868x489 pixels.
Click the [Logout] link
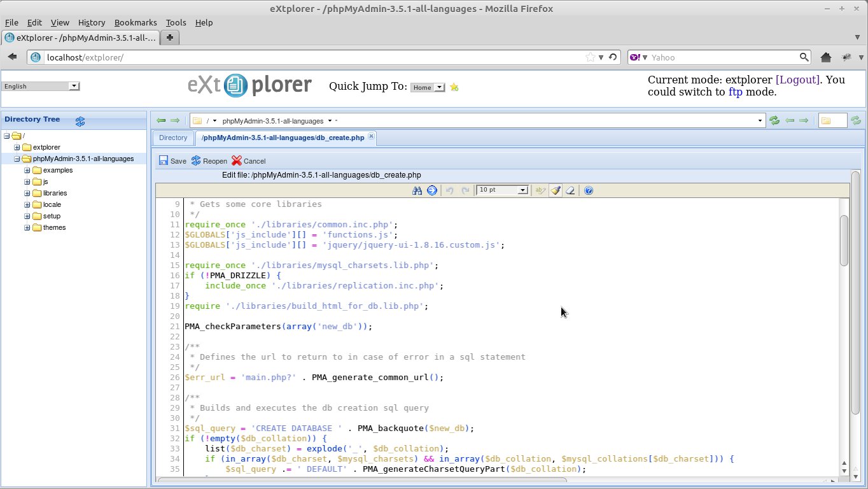pyautogui.click(x=798, y=80)
